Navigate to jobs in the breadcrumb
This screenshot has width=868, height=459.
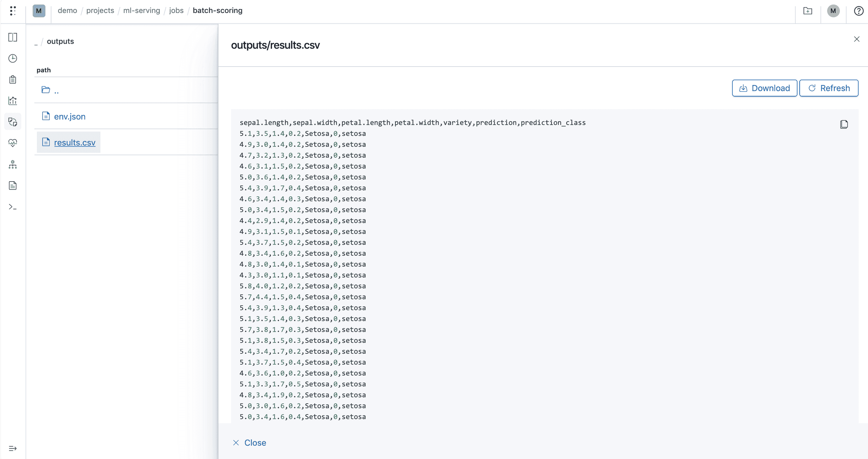[176, 10]
